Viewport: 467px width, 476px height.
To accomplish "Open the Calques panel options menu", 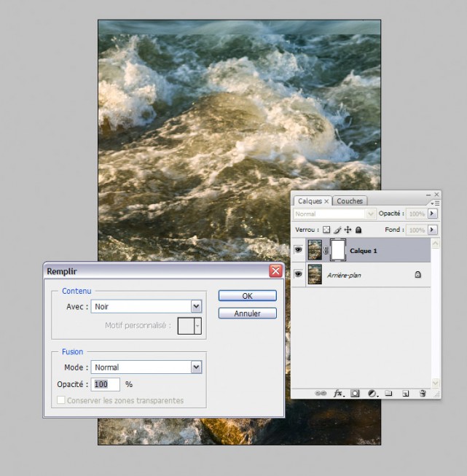I will pos(435,203).
